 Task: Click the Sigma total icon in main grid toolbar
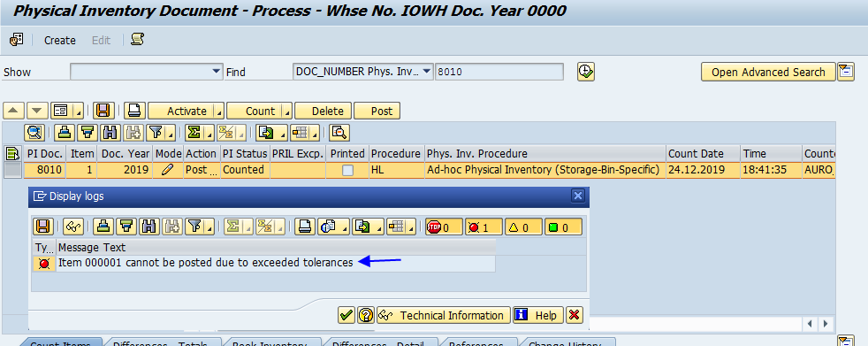194,133
